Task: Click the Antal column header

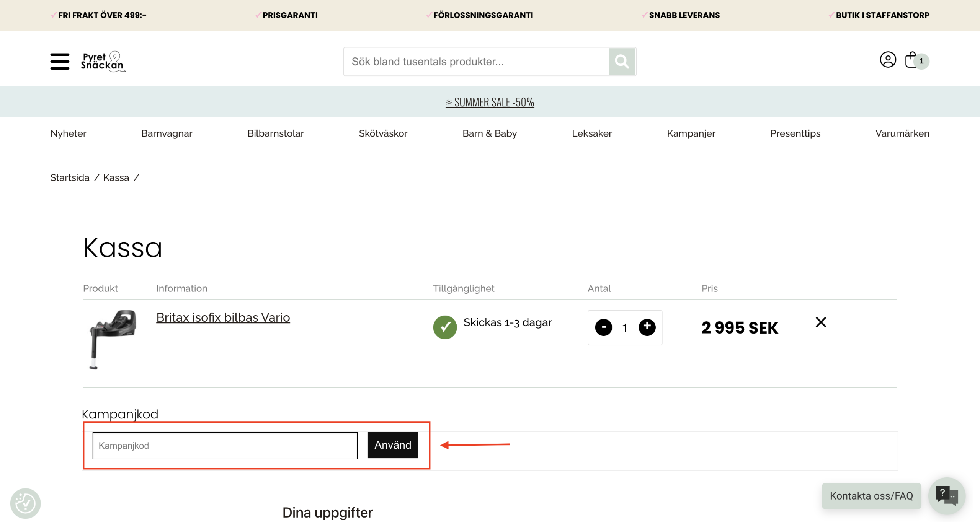Action: tap(599, 288)
